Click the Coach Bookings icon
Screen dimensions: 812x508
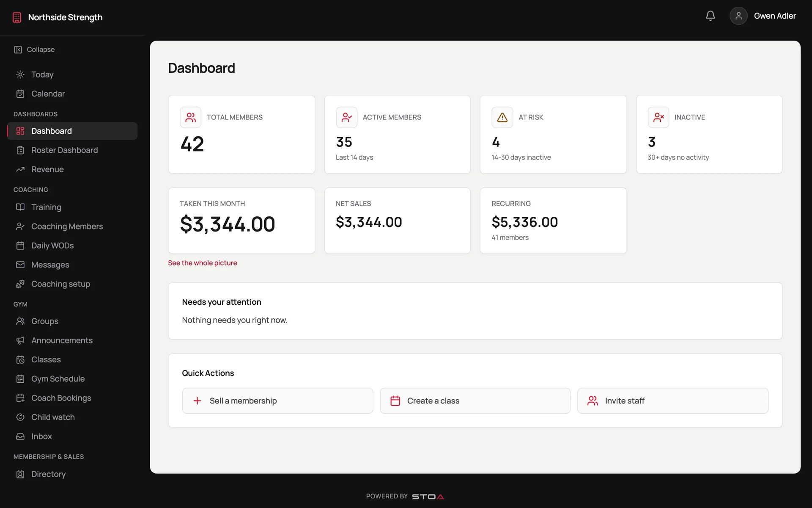tap(20, 398)
